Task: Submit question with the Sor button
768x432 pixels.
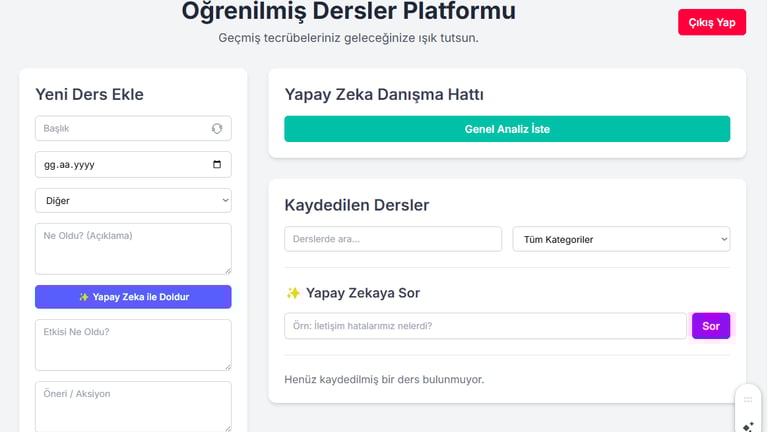Action: click(711, 326)
